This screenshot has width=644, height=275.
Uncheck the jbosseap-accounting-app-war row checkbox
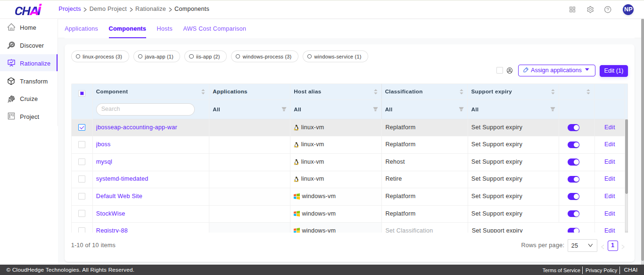[82, 127]
